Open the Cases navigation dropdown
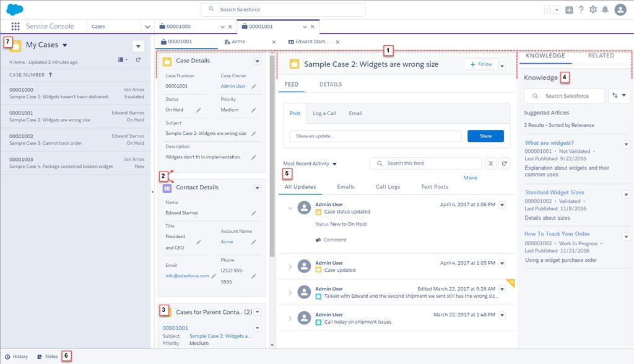Image resolution: width=634 pixels, height=364 pixels. (x=147, y=27)
